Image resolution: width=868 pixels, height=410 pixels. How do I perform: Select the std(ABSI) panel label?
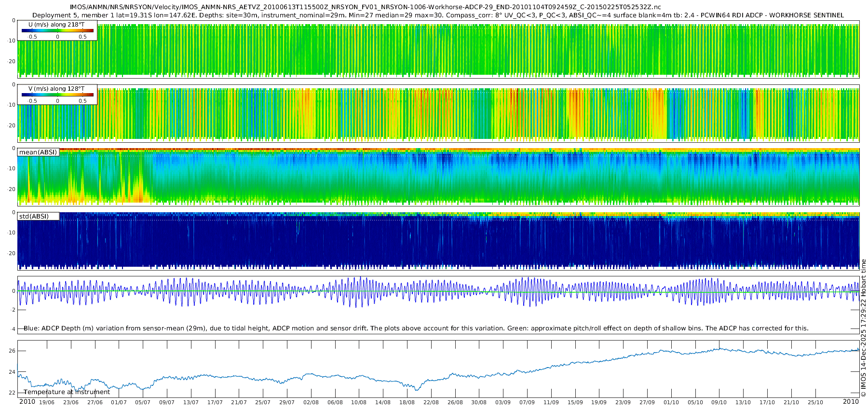(x=38, y=217)
